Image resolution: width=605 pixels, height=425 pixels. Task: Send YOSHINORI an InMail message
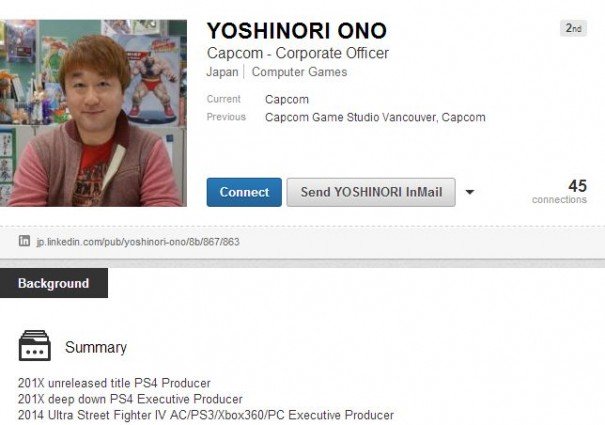(371, 192)
